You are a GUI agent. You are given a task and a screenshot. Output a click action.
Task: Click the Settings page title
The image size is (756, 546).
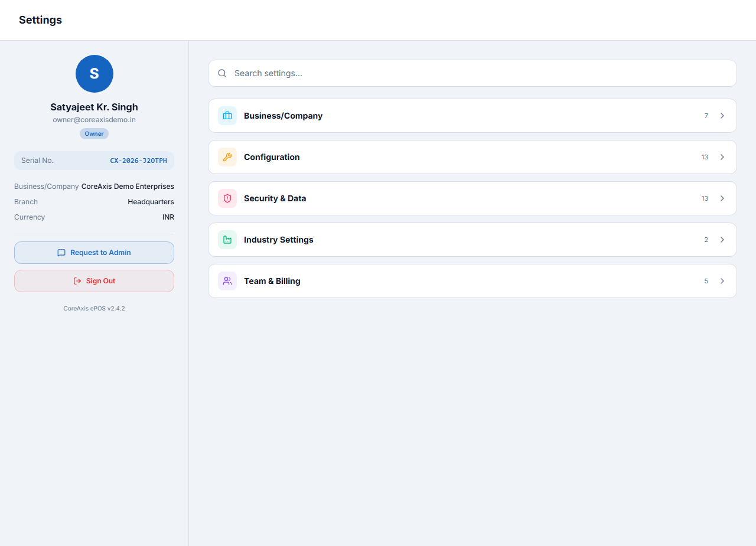pos(40,20)
